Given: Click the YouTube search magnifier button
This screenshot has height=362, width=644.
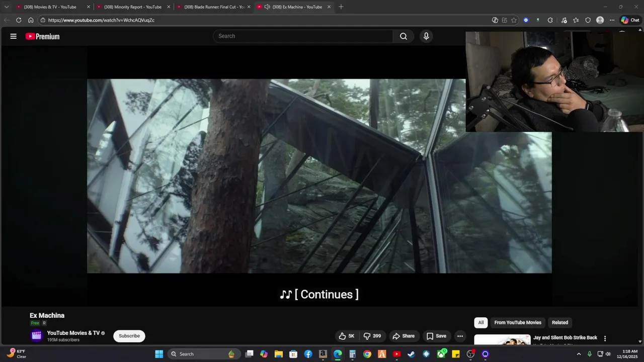Looking at the screenshot, I should coord(404,36).
